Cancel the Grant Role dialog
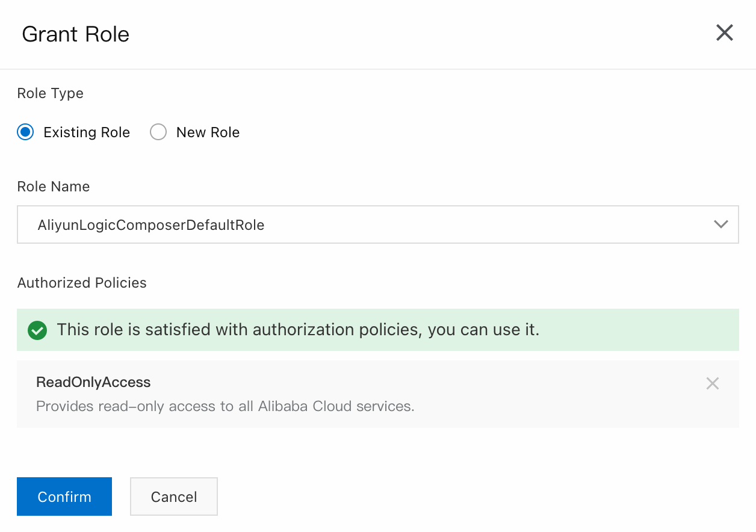This screenshot has height=532, width=756. tap(174, 496)
